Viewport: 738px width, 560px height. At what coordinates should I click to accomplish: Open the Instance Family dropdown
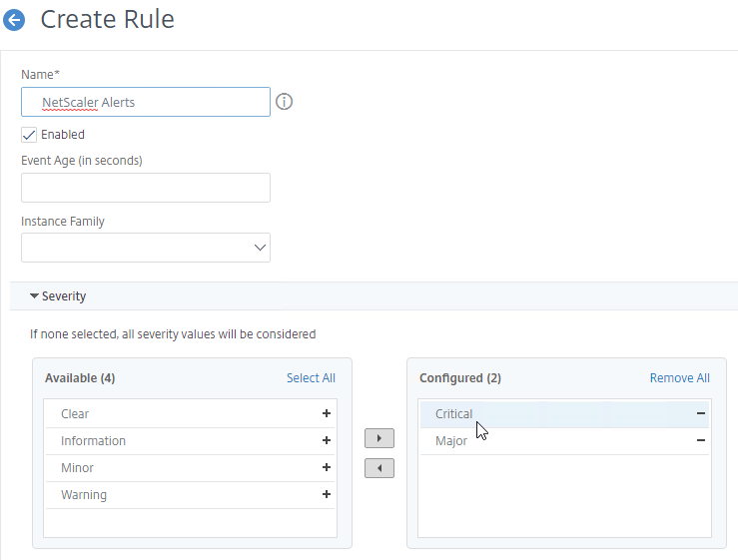click(x=146, y=248)
